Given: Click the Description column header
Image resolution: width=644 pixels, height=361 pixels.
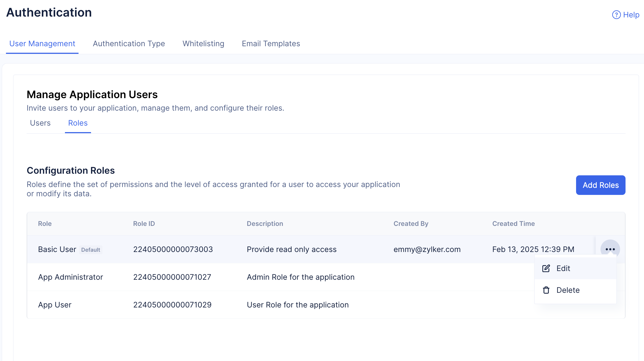Looking at the screenshot, I should tap(265, 223).
